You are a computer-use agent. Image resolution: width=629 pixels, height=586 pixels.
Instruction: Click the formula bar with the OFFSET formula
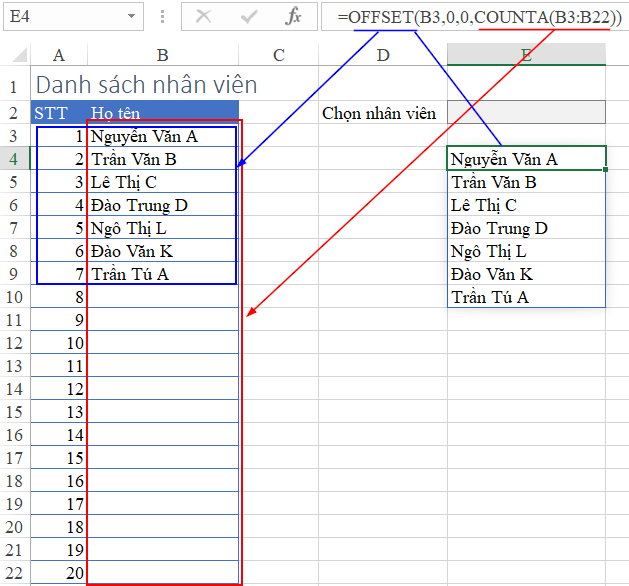(475, 16)
